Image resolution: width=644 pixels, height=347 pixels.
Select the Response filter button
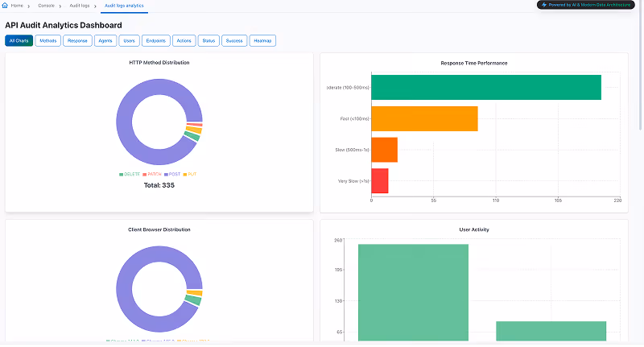[77, 40]
